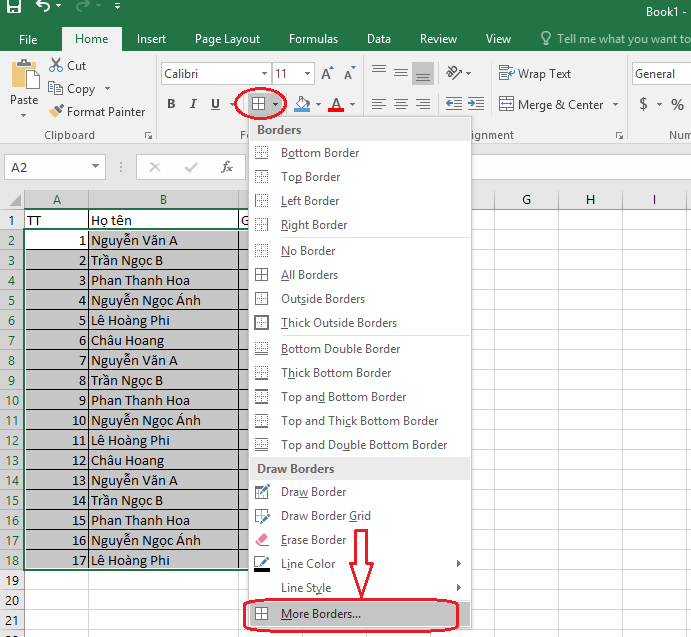Open the Name Box A2 dropdown arrow
The height and width of the screenshot is (637, 691).
(x=95, y=167)
